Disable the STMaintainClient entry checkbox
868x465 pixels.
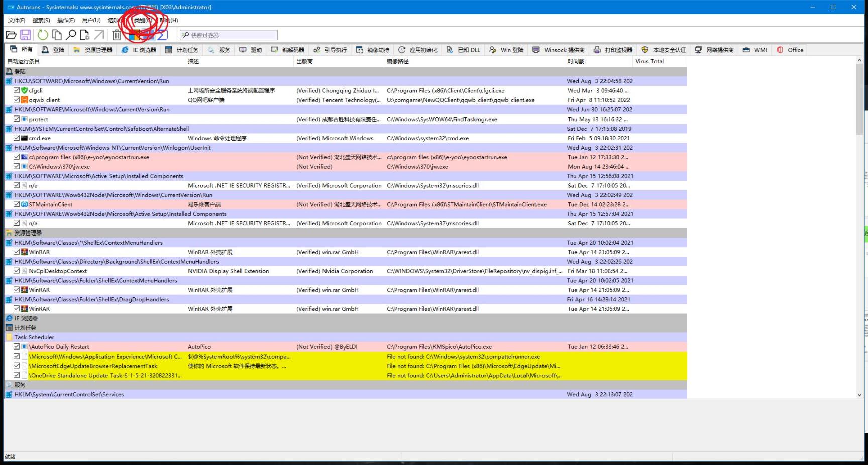click(17, 204)
